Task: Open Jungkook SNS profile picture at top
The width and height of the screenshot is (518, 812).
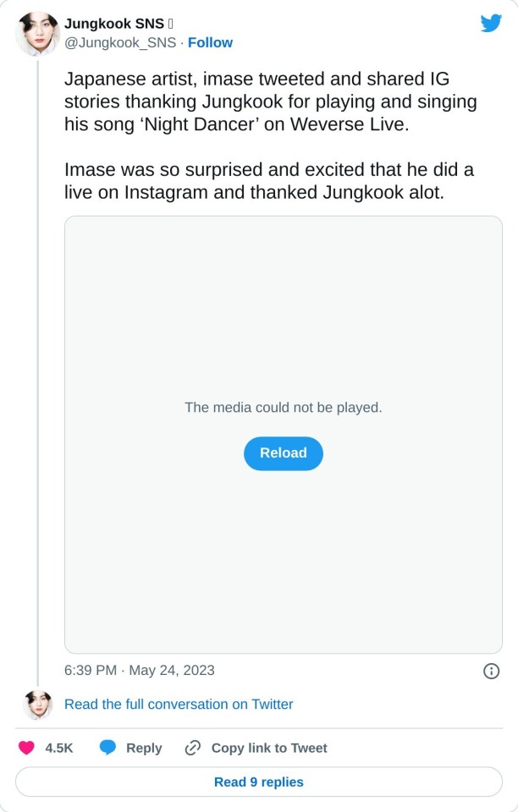Action: tap(36, 34)
